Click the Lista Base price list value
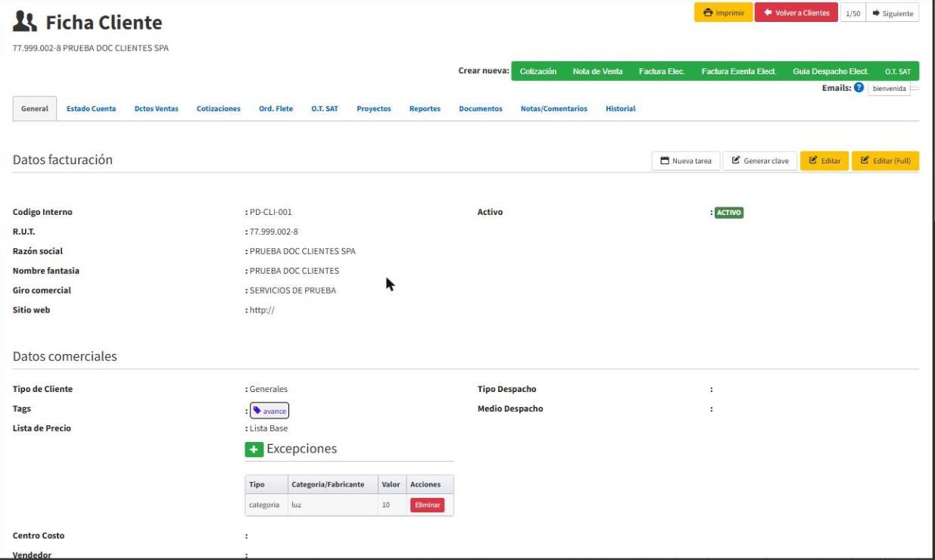Viewport: 935px width, 560px height. 269,428
